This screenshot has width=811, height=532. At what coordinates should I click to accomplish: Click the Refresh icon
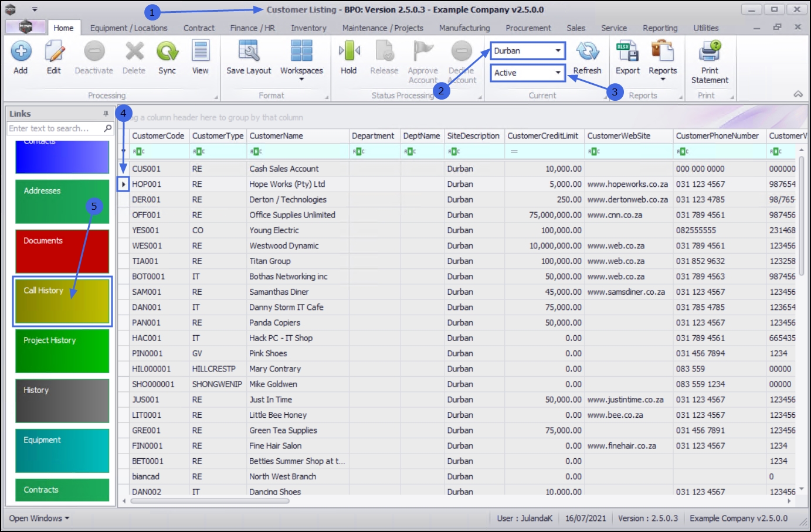pyautogui.click(x=587, y=52)
